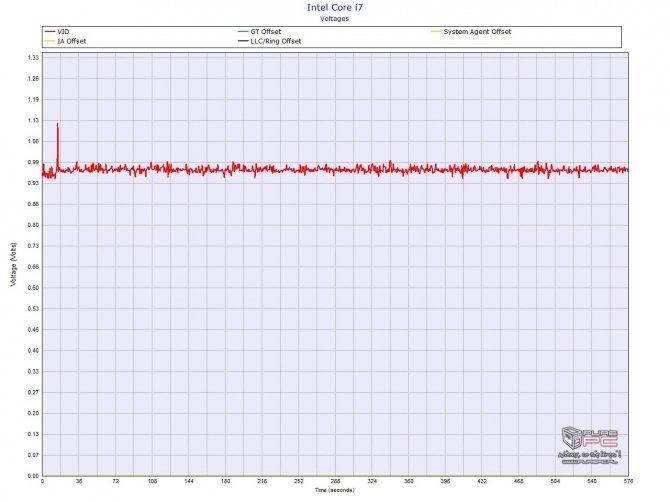Screen dimensions: 670x502
Task: Click the dark blue LLC/Ring Offset line
Action: click(x=243, y=41)
